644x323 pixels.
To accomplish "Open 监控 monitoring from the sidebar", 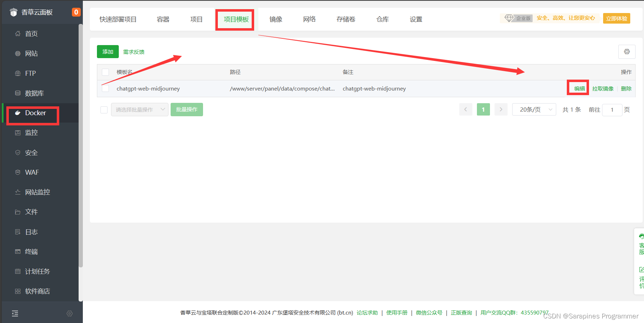I will pos(31,132).
